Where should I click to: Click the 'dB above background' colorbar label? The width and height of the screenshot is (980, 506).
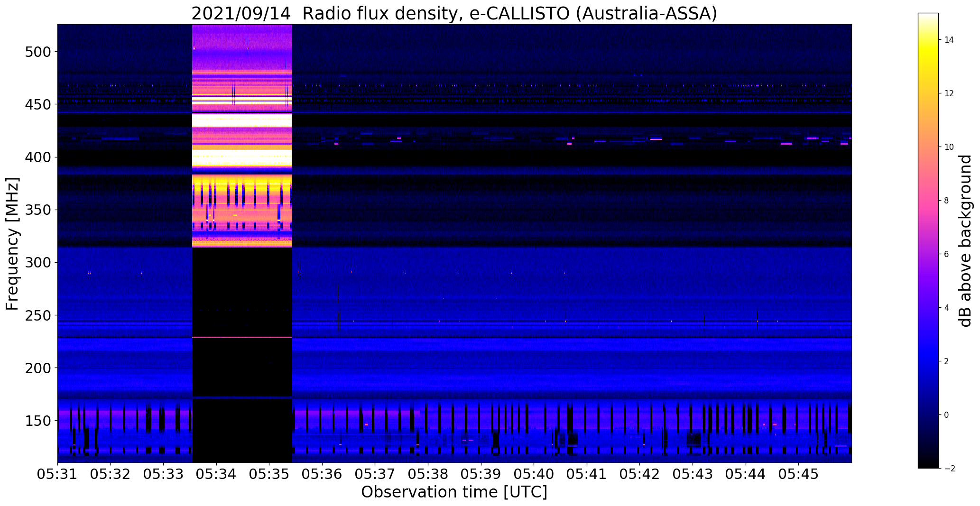coord(965,241)
